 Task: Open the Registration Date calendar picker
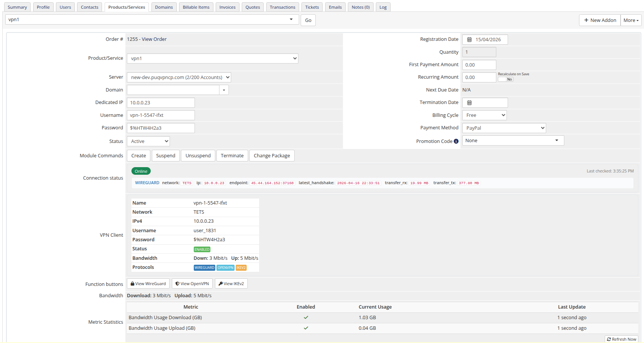(x=469, y=39)
